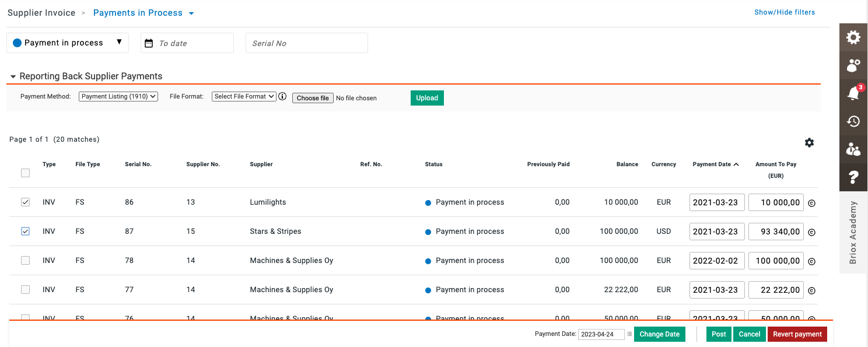Screen dimensions: 868x347
Task: Click Show/Hide filters link
Action: 784,12
